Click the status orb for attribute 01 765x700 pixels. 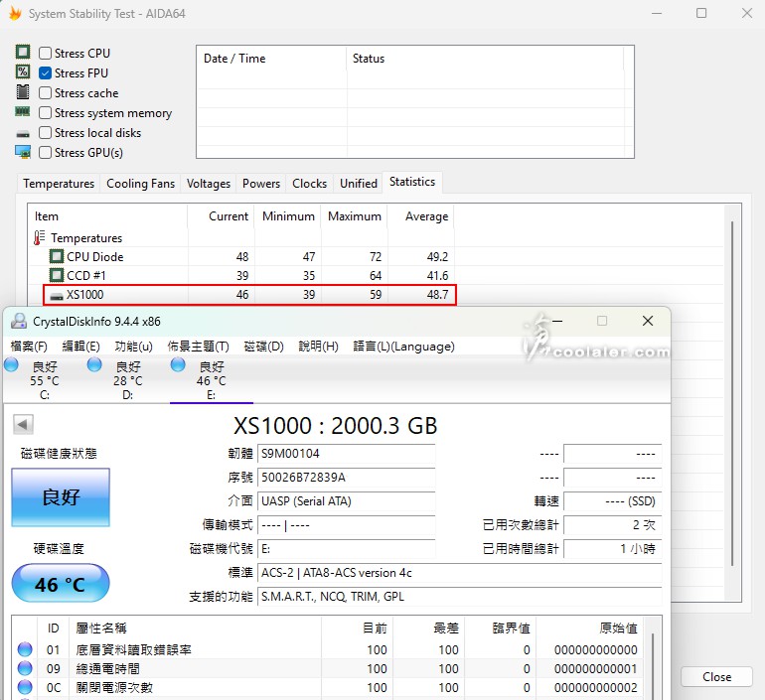click(x=25, y=649)
